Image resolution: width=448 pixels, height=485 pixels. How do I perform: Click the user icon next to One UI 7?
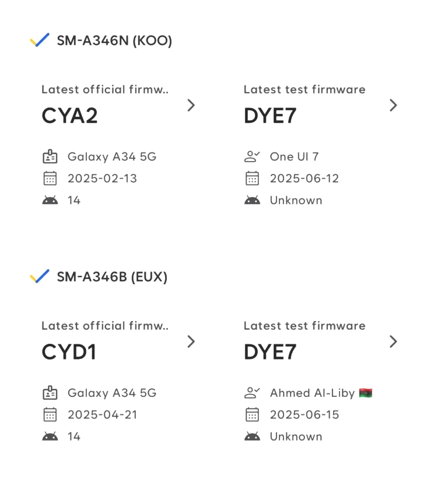252,156
